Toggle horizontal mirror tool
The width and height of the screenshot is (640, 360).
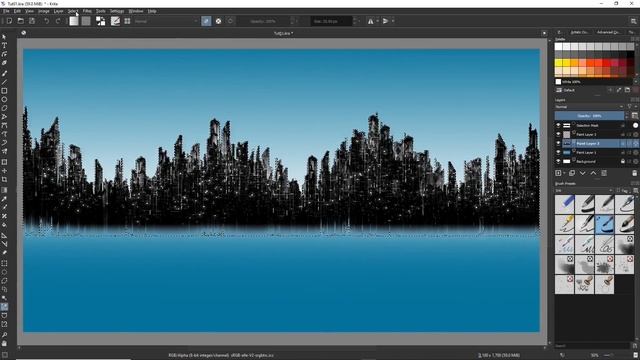(x=370, y=21)
